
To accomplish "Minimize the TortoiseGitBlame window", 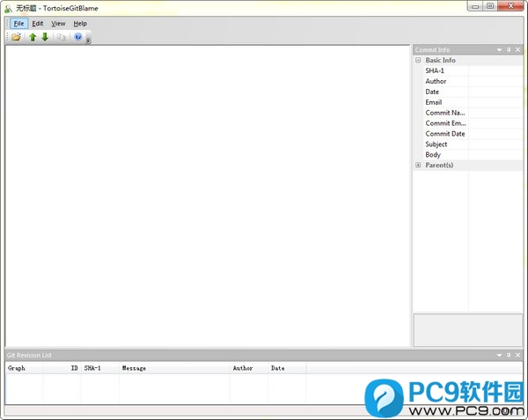I will (475, 6).
